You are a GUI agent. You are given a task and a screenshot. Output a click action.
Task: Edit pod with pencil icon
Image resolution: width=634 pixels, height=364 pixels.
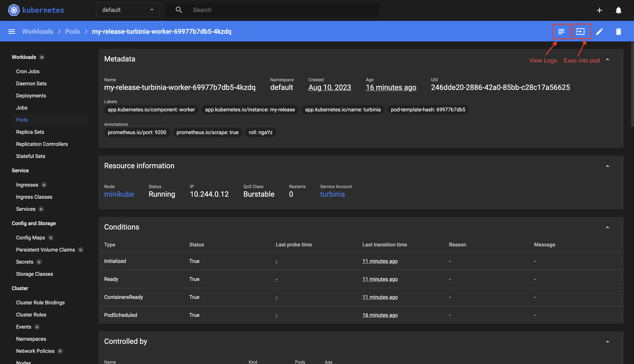click(x=599, y=32)
